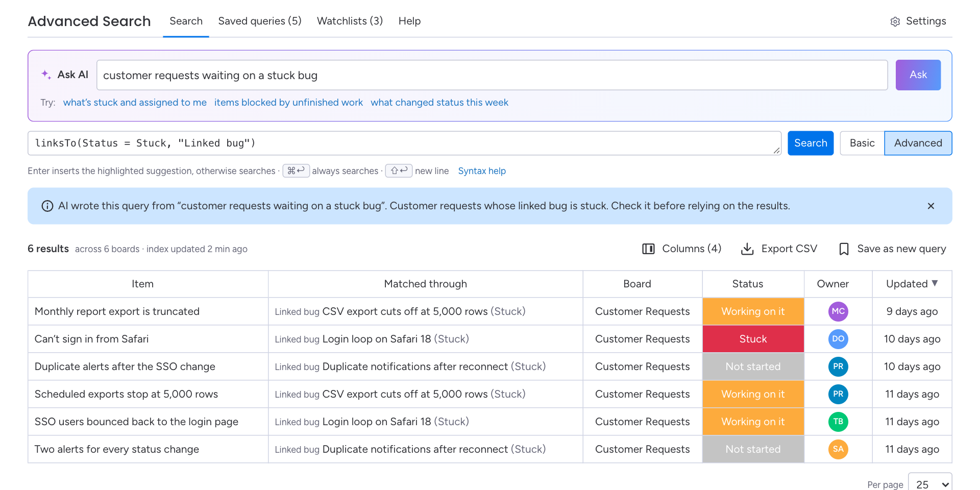Click the DO owner avatar

pos(838,339)
